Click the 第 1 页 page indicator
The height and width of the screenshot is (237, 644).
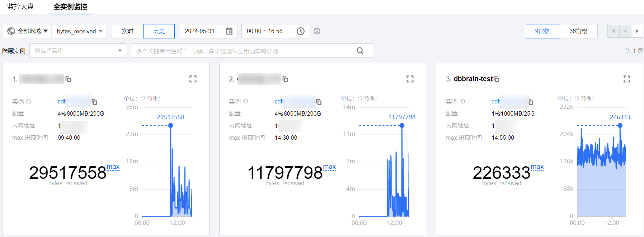tap(634, 51)
